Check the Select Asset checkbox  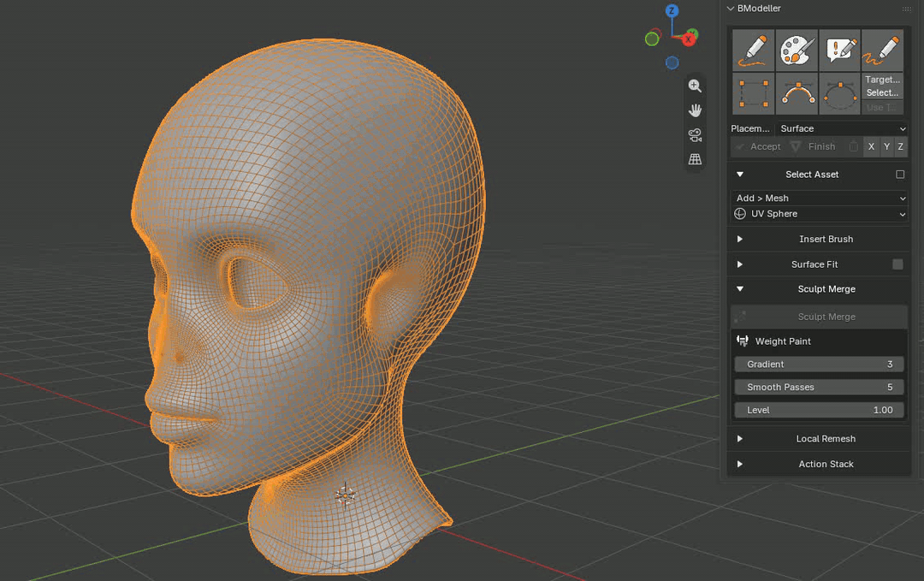click(900, 175)
